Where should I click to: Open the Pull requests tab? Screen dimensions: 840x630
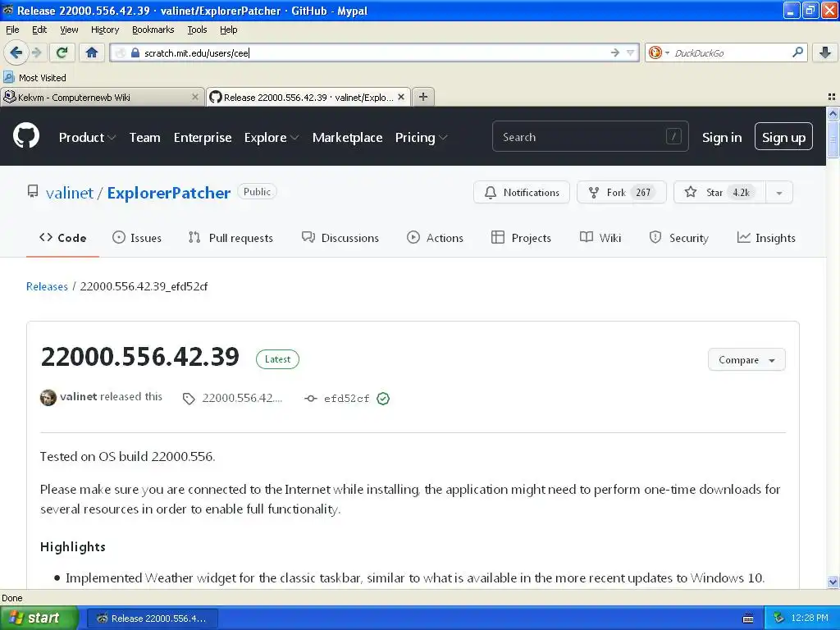pyautogui.click(x=231, y=238)
